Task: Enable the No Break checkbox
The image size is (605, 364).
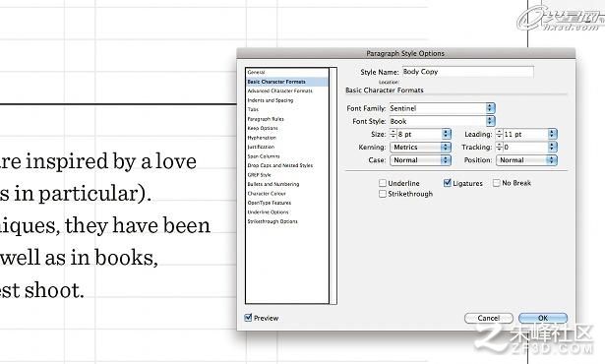Action: tap(497, 183)
